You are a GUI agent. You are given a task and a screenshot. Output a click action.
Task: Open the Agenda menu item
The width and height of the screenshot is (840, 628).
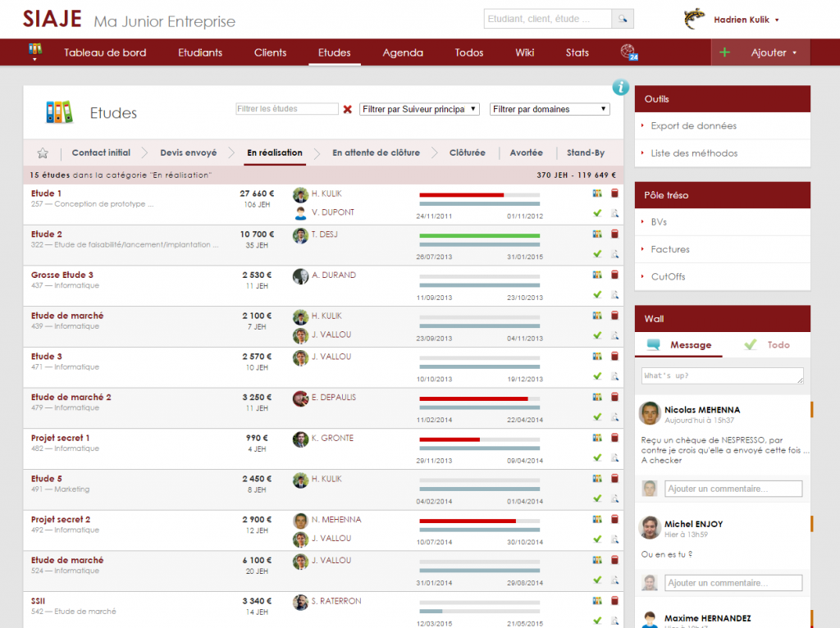(403, 51)
